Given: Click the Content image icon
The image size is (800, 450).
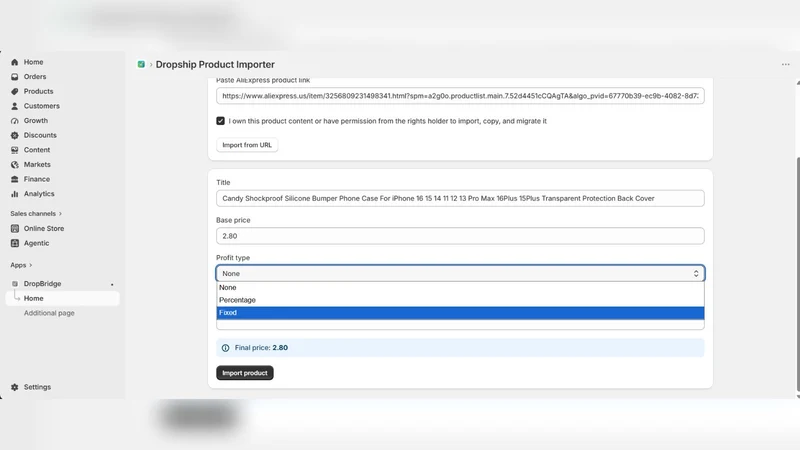Looking at the screenshot, I should pyautogui.click(x=15, y=150).
